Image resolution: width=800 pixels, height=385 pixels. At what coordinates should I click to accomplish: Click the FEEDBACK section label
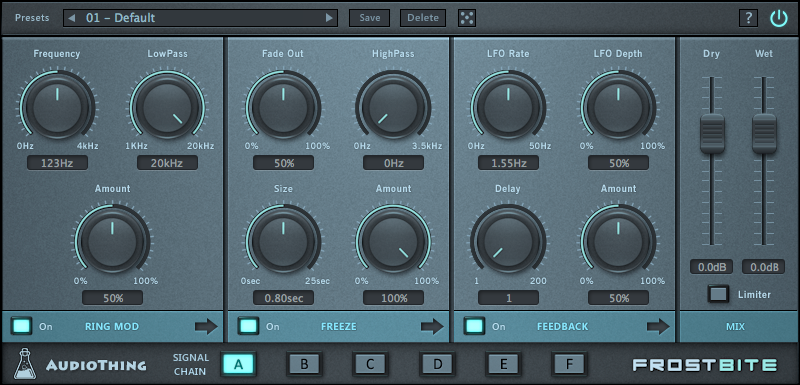[563, 326]
